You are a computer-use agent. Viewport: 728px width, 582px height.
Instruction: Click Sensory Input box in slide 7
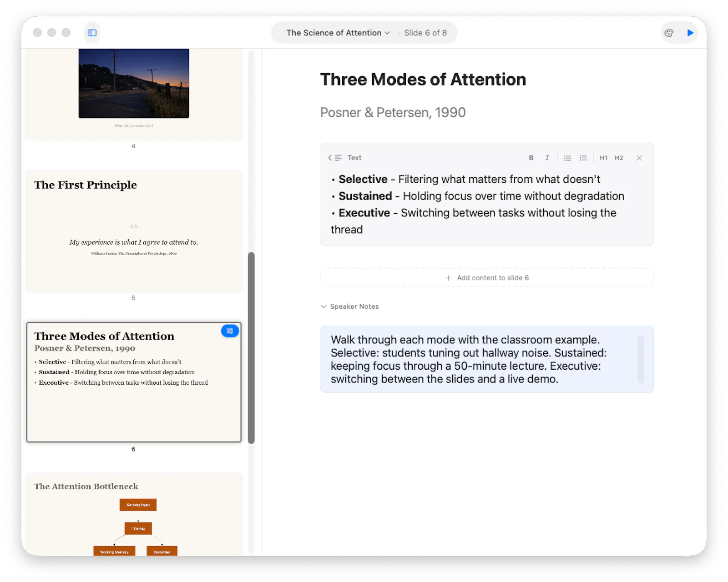[138, 505]
